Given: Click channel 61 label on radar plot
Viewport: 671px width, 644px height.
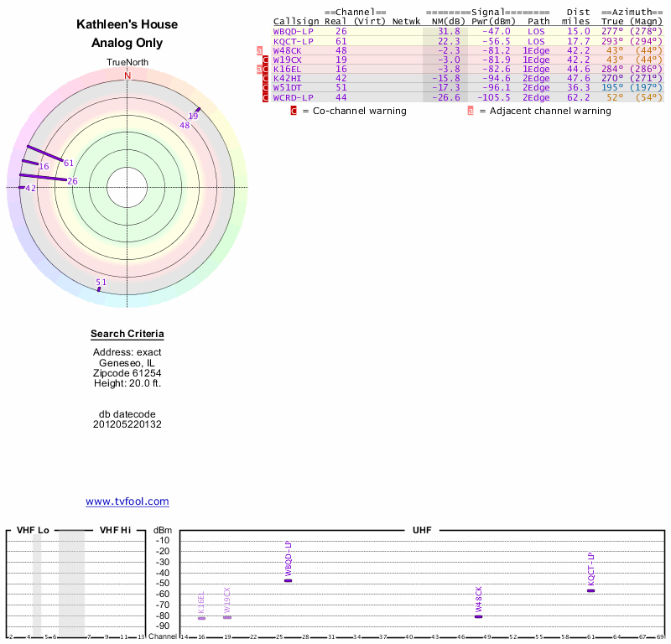Looking at the screenshot, I should 69,163.
